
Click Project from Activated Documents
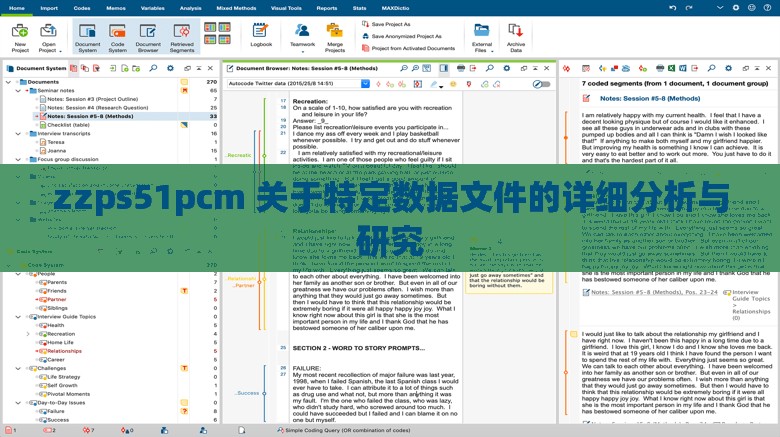coord(408,48)
